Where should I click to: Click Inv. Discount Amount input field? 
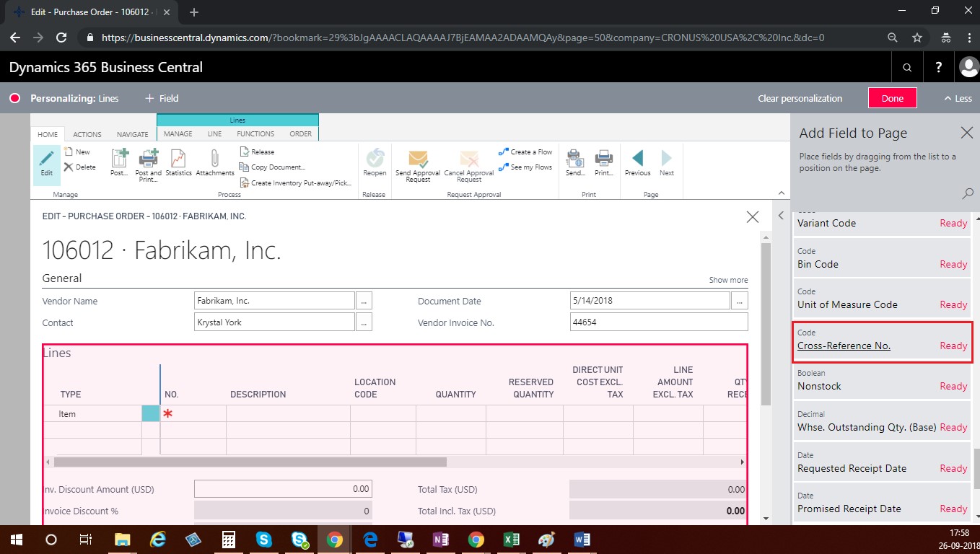tap(283, 489)
